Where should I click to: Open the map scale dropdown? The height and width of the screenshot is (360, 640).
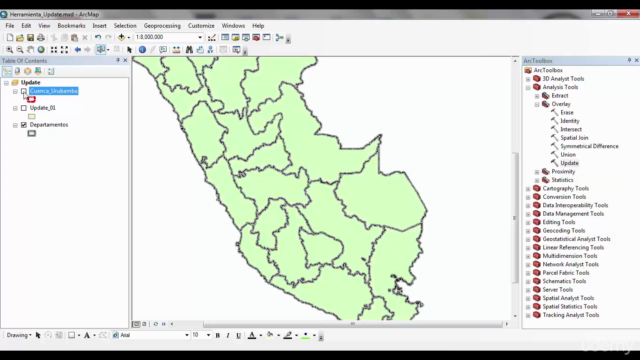(200, 37)
